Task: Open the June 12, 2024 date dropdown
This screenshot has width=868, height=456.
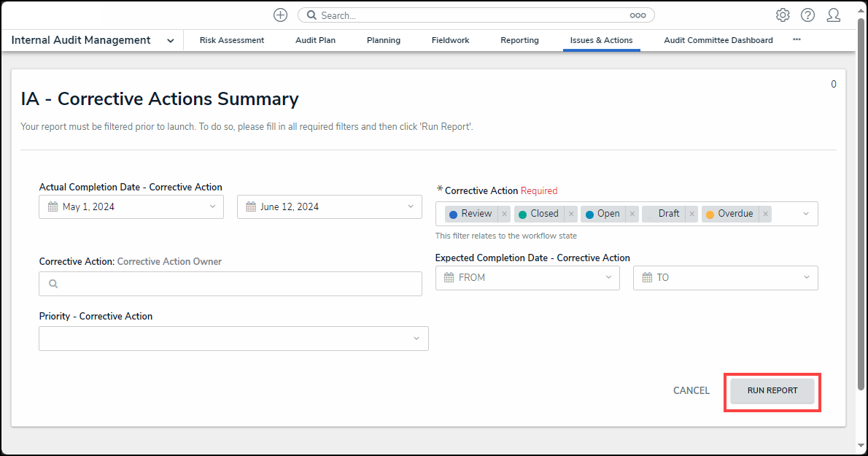Action: (x=329, y=206)
